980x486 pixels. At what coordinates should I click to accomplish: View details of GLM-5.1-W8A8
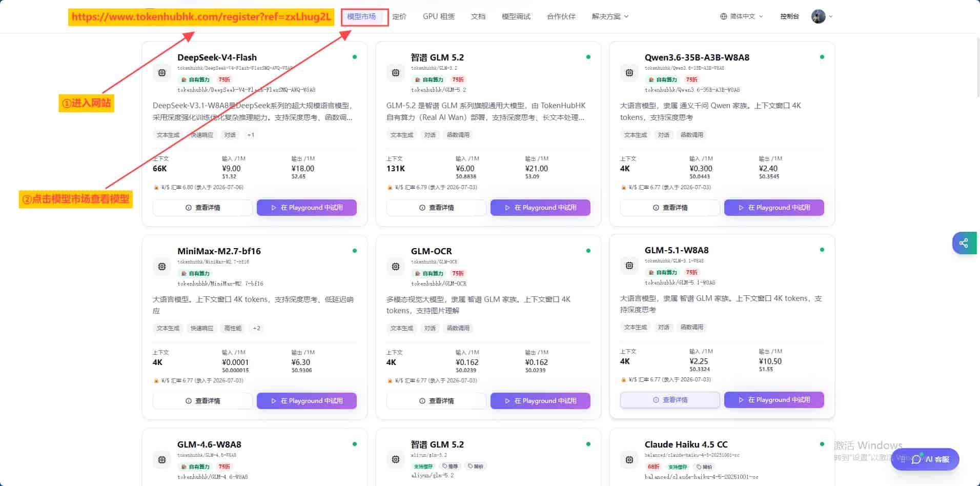[670, 400]
